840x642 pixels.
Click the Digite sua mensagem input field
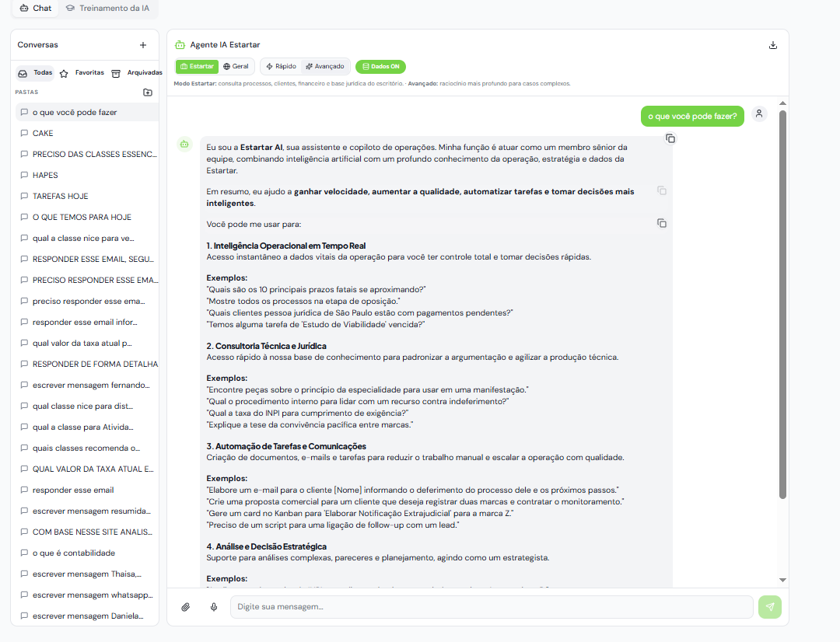coord(492,607)
